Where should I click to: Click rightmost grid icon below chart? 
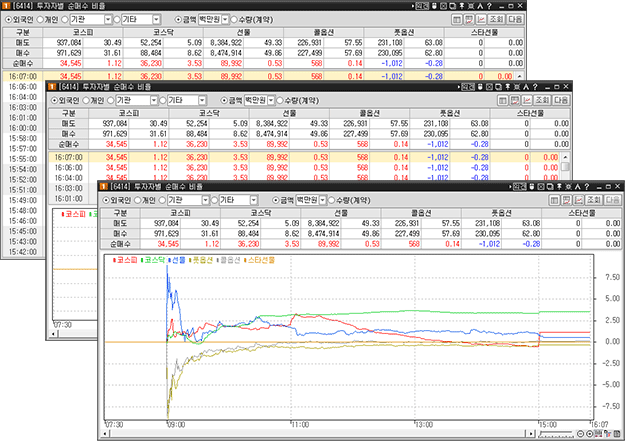[x=617, y=434]
